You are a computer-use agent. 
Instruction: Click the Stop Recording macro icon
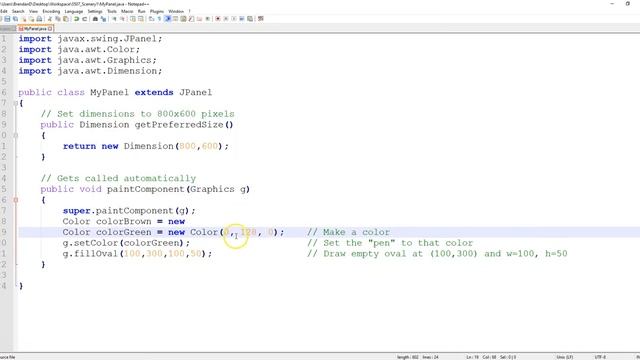(226, 19)
